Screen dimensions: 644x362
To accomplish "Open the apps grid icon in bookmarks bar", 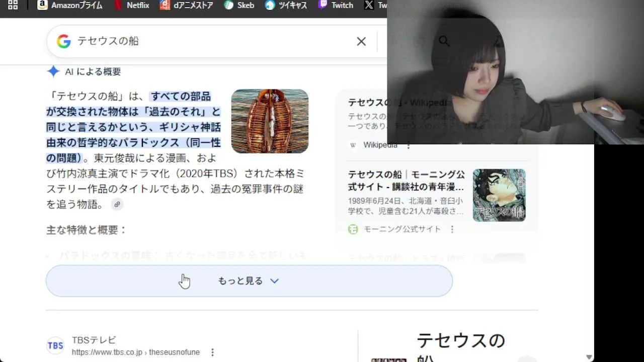I will point(13,5).
